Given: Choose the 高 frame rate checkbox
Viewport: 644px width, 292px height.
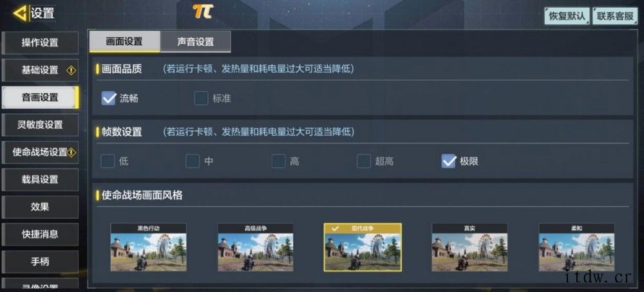Looking at the screenshot, I should (x=278, y=161).
